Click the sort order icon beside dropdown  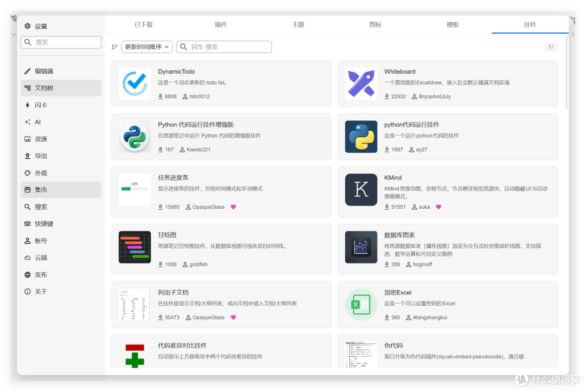click(114, 47)
